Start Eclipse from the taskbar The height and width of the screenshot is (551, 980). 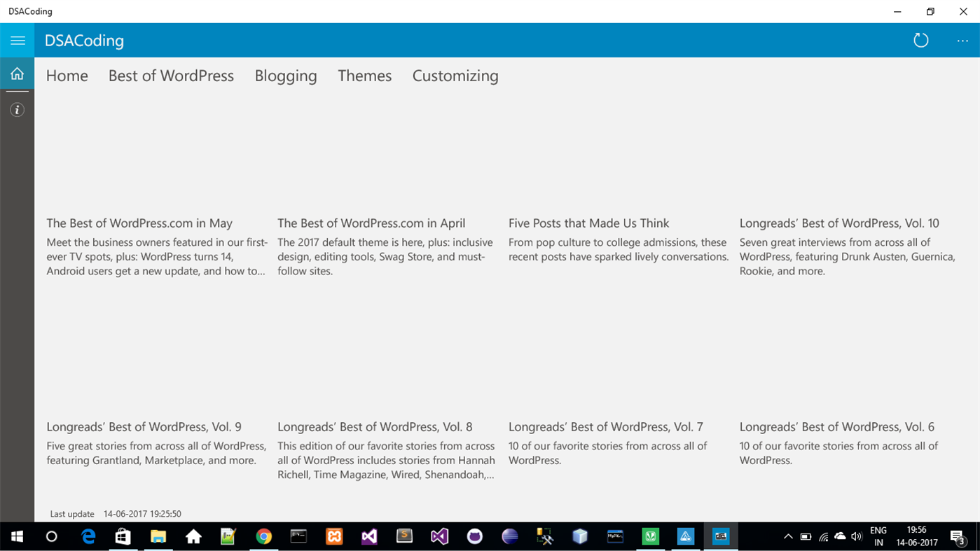coord(509,536)
